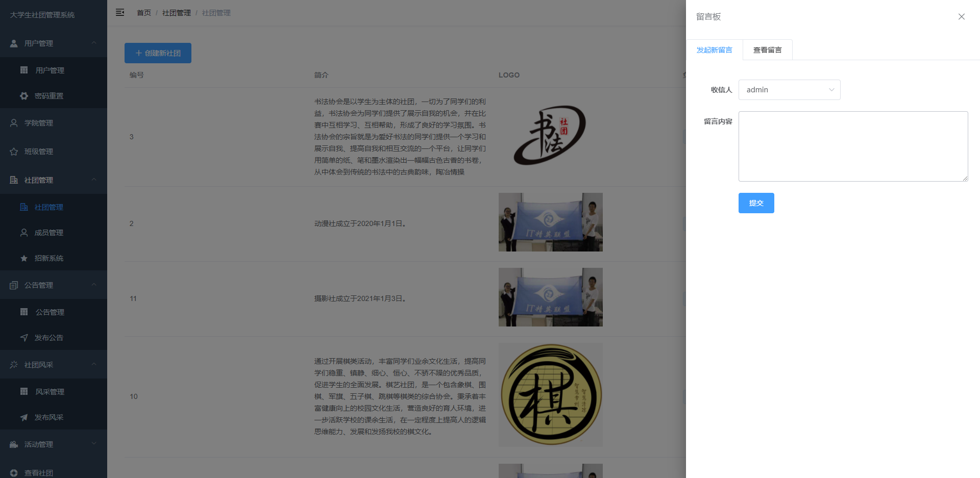Open 发布风采 in the sidebar
980x478 pixels.
[x=49, y=417]
